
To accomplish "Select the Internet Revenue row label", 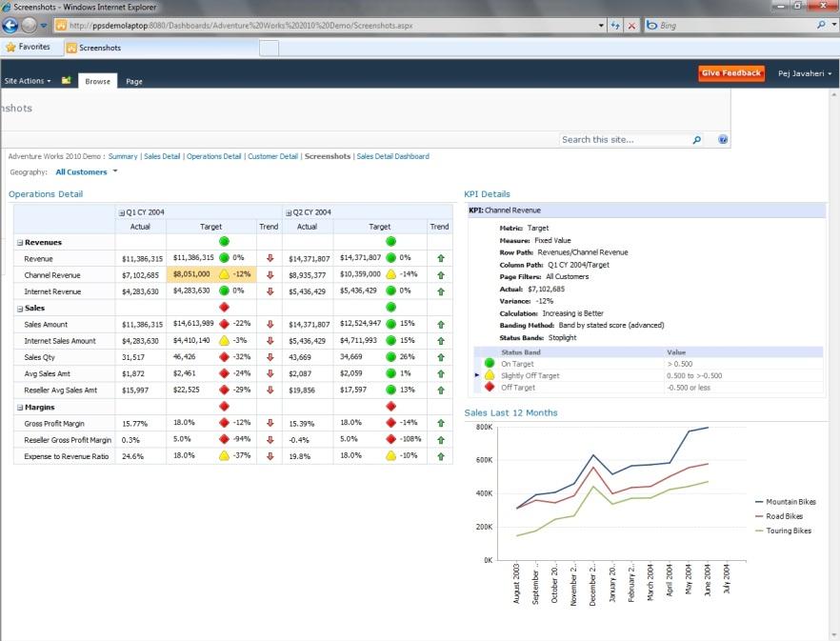I will tap(52, 291).
